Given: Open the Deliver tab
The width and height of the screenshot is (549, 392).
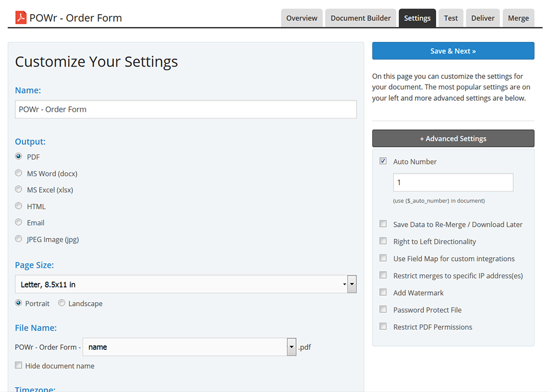Looking at the screenshot, I should (x=482, y=18).
